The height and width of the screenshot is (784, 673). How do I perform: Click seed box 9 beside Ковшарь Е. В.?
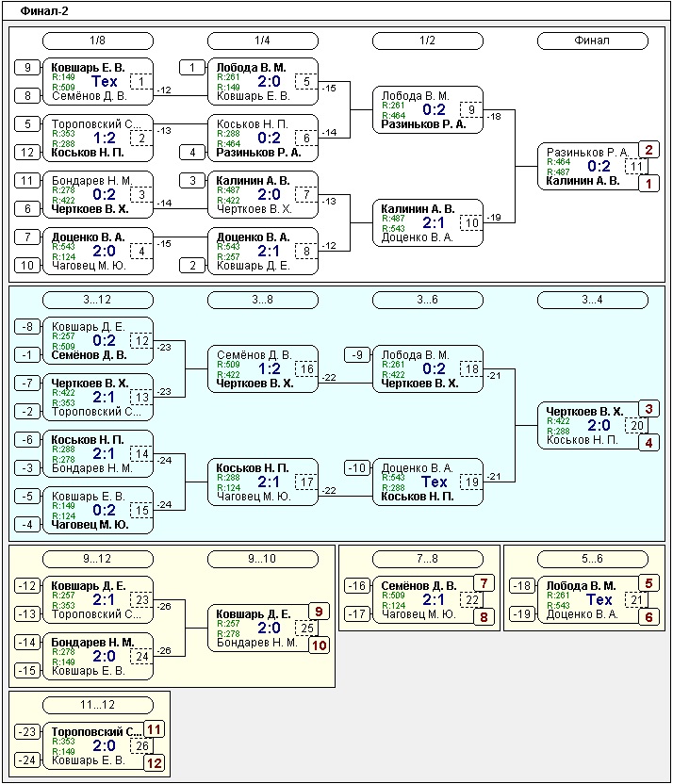tap(27, 67)
